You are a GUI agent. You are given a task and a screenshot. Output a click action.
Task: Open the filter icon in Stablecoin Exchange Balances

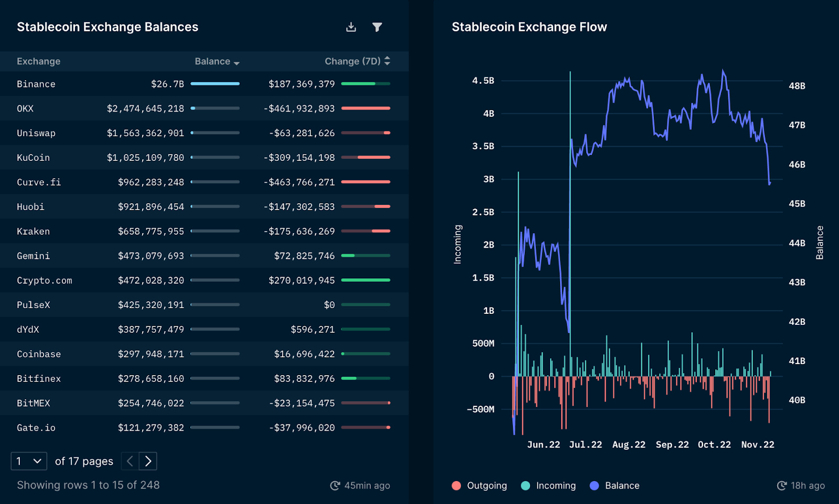click(x=378, y=27)
